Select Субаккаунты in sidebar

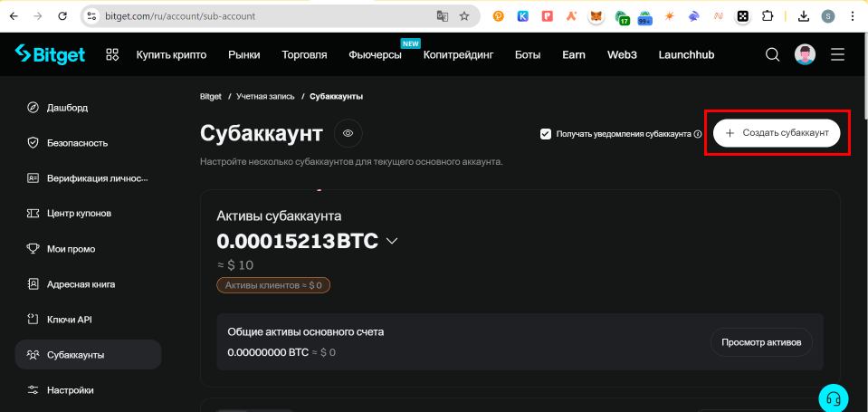[x=88, y=354]
